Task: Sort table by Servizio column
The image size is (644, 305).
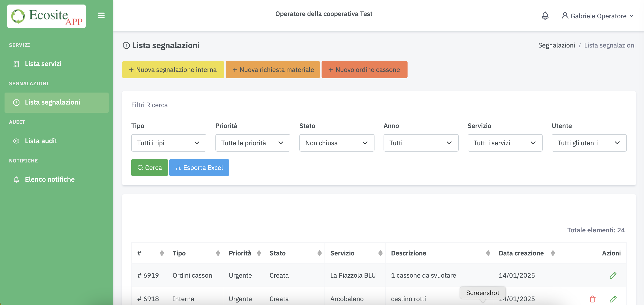Action: [380, 253]
